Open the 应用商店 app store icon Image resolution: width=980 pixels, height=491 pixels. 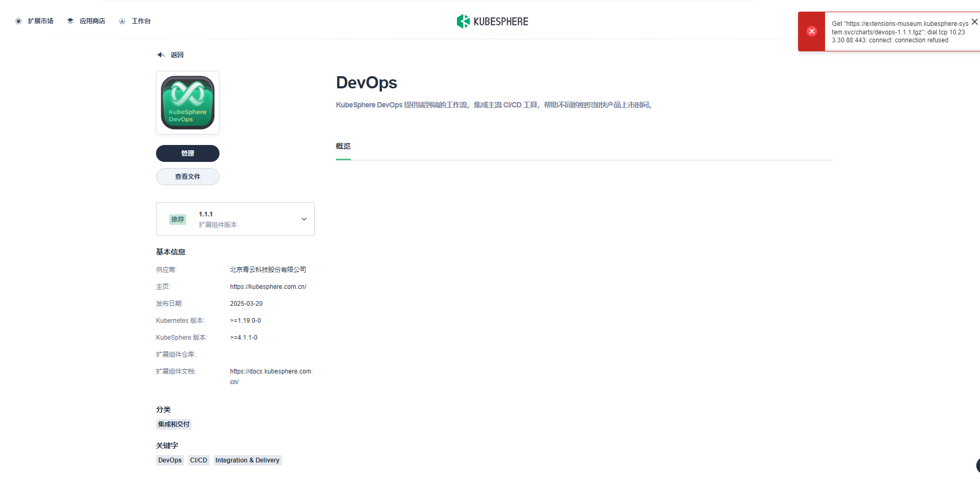(70, 21)
